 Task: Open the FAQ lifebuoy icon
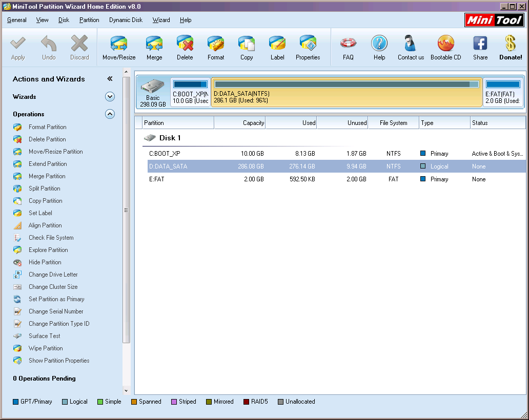[348, 44]
